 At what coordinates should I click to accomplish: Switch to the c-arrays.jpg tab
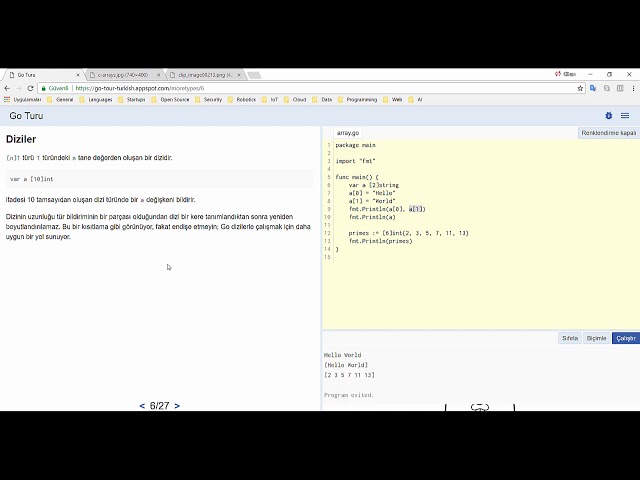[x=123, y=75]
